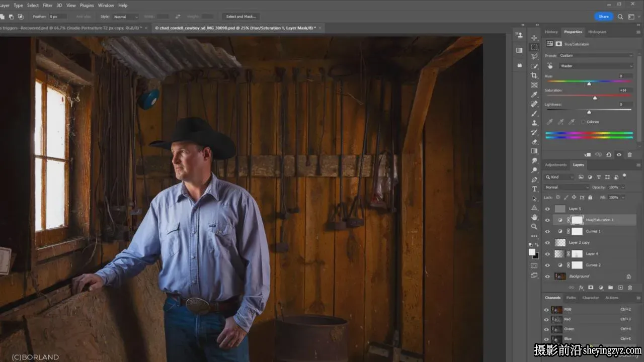
Task: Switch to the Histogram tab
Action: point(597,32)
